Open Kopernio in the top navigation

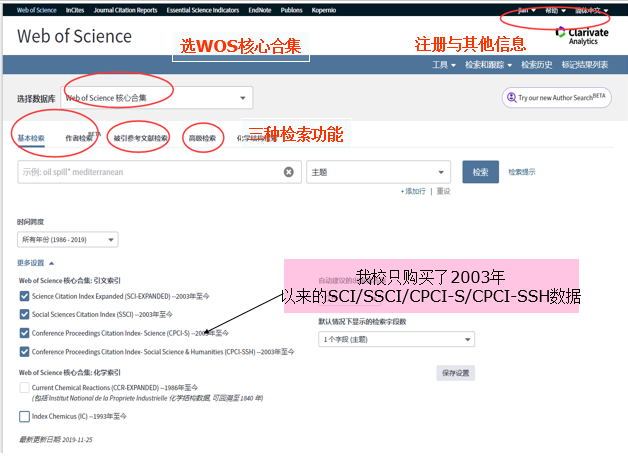[324, 10]
